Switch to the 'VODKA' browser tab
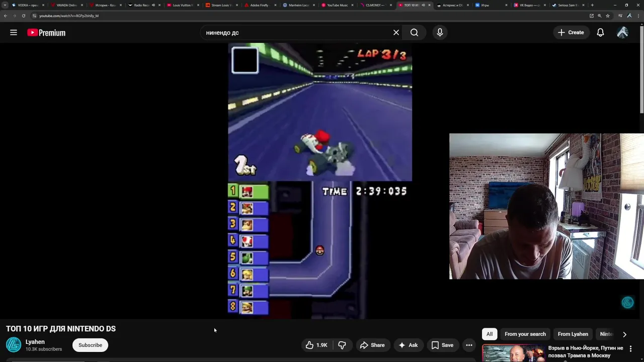The width and height of the screenshot is (644, 362). (x=28, y=5)
